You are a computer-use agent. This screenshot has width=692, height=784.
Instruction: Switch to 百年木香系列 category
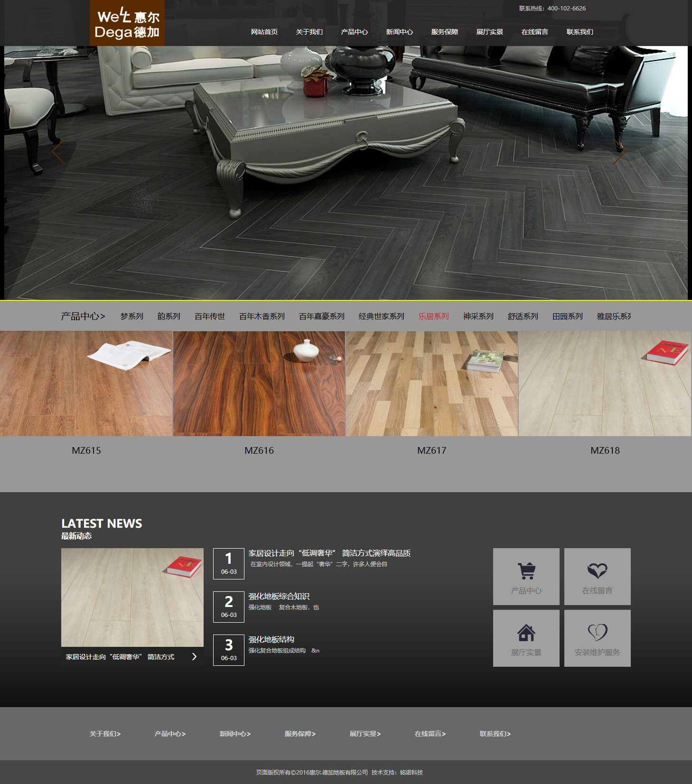[262, 316]
